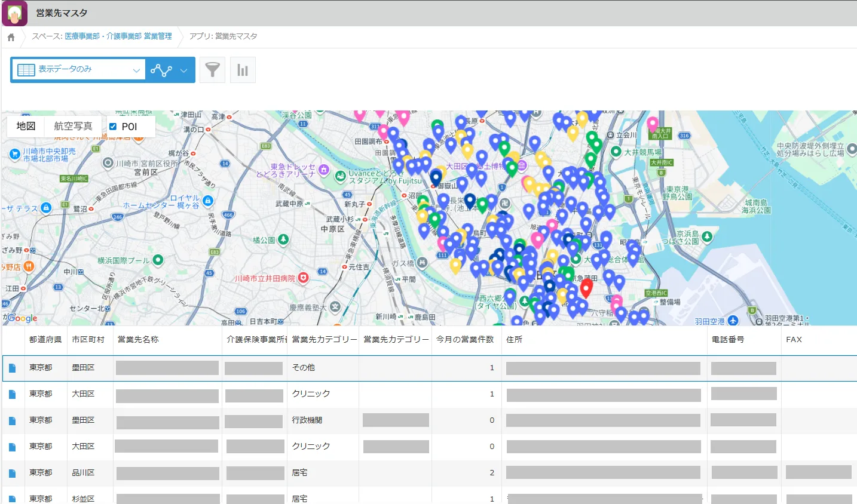This screenshot has height=504, width=857.
Task: Open record details for 墨田区 その他 row
Action: tap(12, 368)
